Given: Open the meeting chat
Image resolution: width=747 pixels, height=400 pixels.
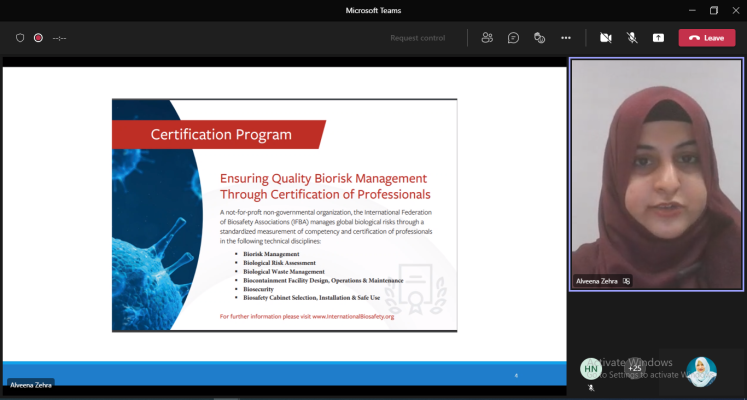Looking at the screenshot, I should point(513,38).
